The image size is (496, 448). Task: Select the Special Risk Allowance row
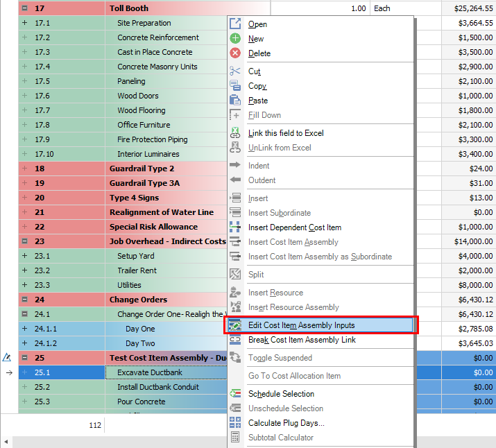[x=153, y=227]
